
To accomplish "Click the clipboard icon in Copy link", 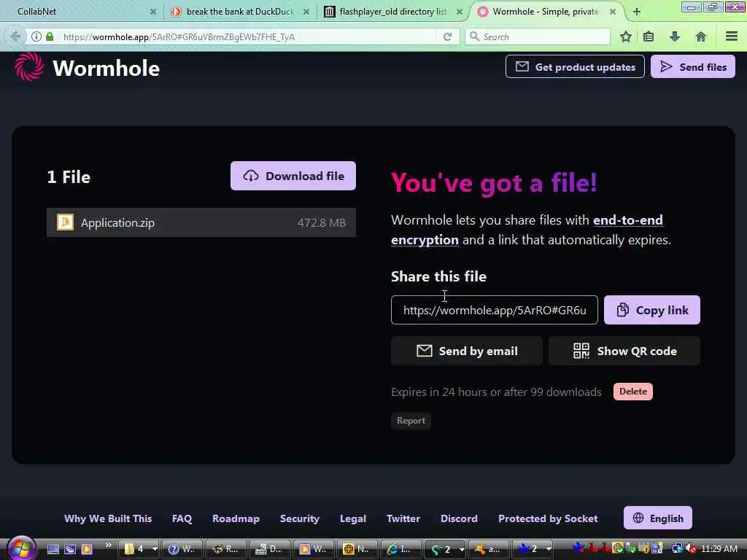I will point(623,310).
